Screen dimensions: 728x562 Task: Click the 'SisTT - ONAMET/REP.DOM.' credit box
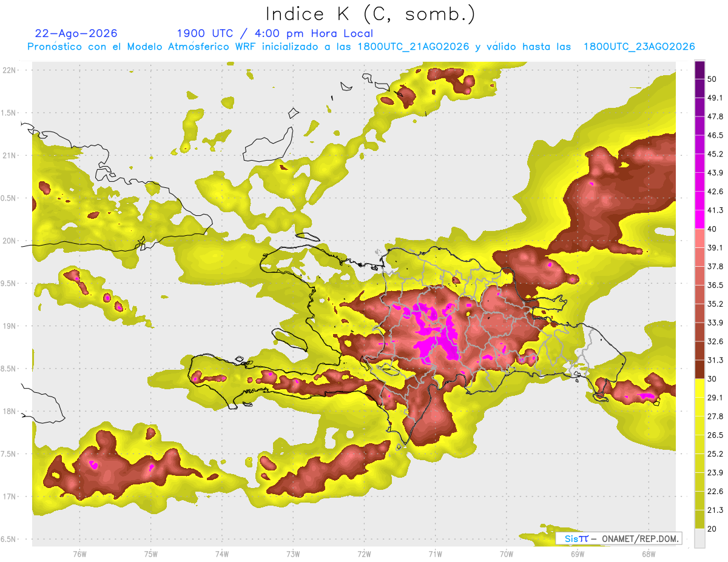coord(619,538)
